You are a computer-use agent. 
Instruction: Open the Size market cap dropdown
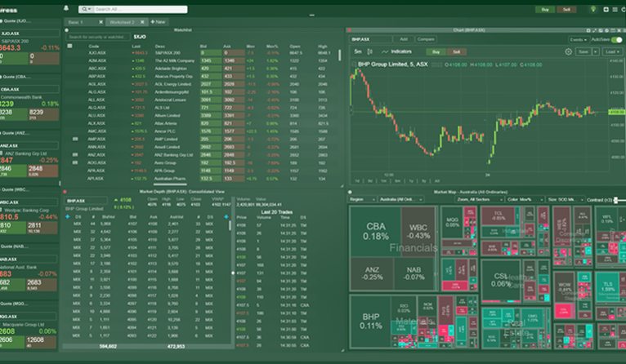pos(564,199)
